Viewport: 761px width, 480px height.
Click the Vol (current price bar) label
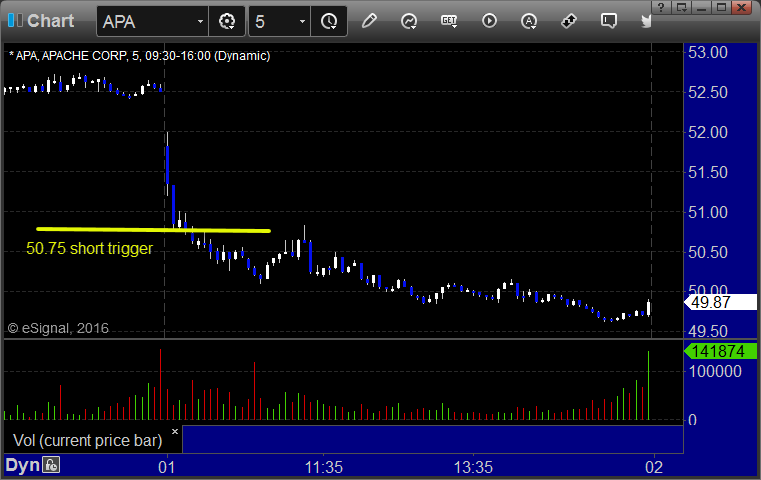click(x=88, y=441)
